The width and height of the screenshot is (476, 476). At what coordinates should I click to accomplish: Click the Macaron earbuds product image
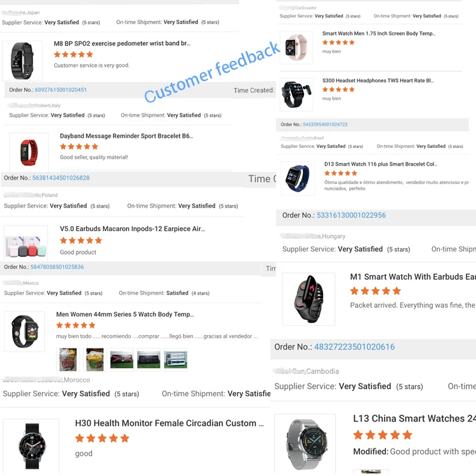tap(26, 244)
